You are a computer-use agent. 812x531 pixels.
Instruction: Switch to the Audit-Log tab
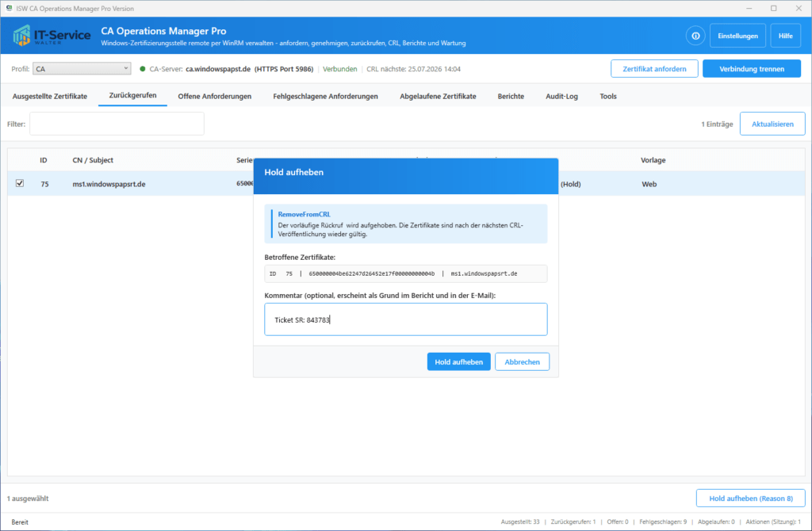tap(561, 96)
